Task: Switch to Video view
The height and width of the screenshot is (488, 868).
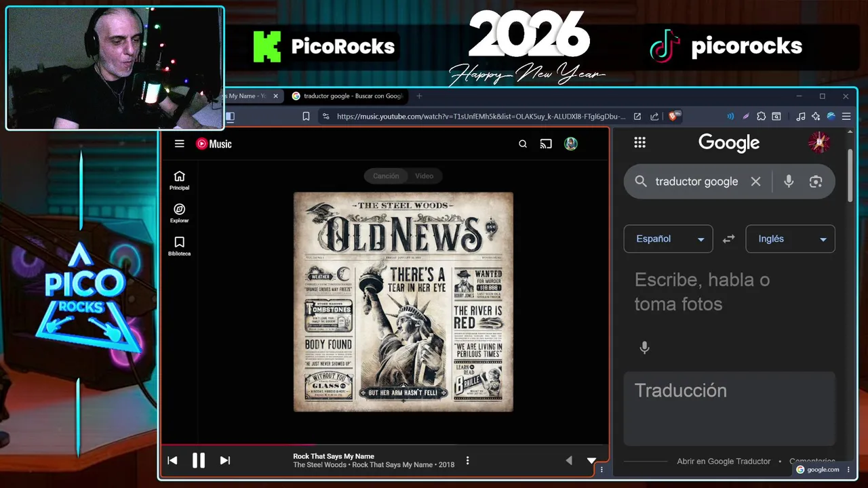Action: [425, 176]
